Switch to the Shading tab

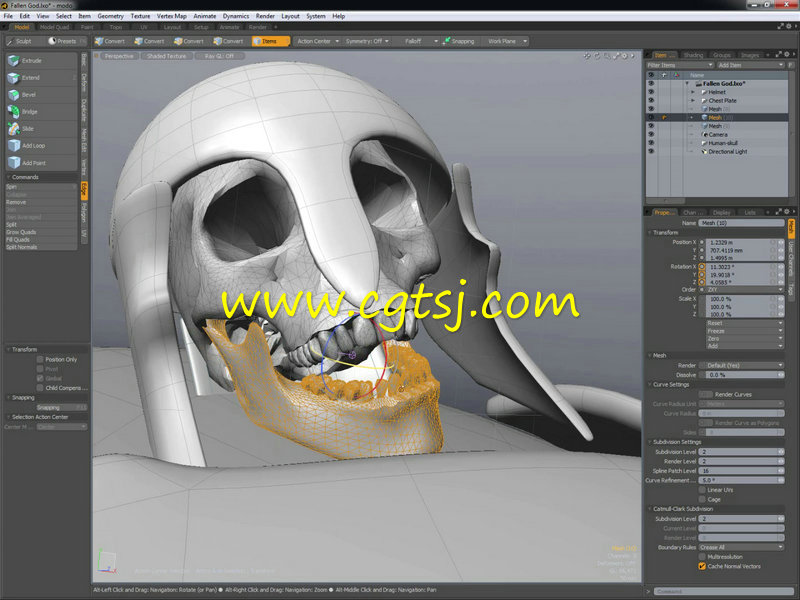point(693,55)
